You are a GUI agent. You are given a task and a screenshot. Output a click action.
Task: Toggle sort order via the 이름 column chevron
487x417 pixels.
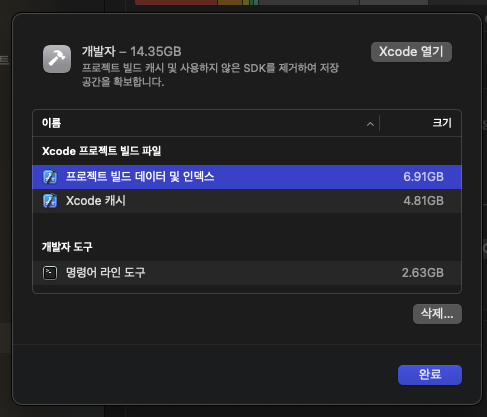tap(370, 124)
